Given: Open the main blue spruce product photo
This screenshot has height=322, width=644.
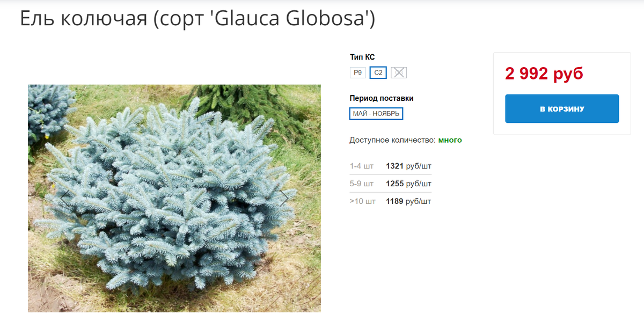Looking at the screenshot, I should [x=174, y=198].
